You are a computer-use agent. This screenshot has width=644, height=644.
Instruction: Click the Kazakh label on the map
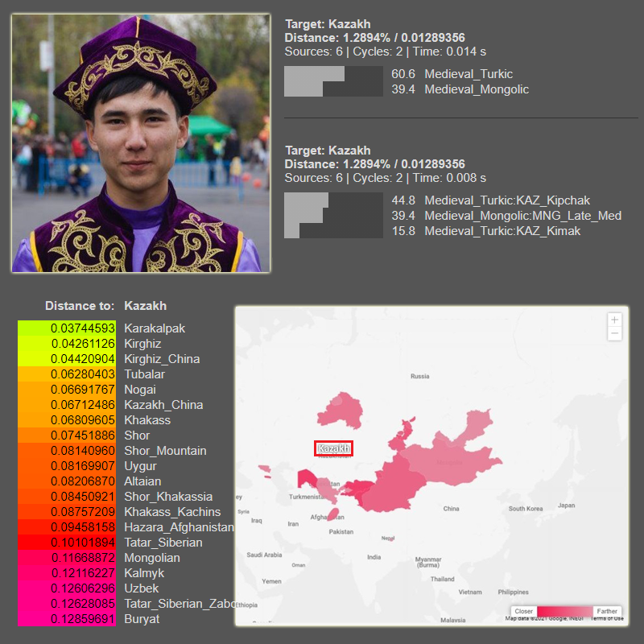(333, 448)
